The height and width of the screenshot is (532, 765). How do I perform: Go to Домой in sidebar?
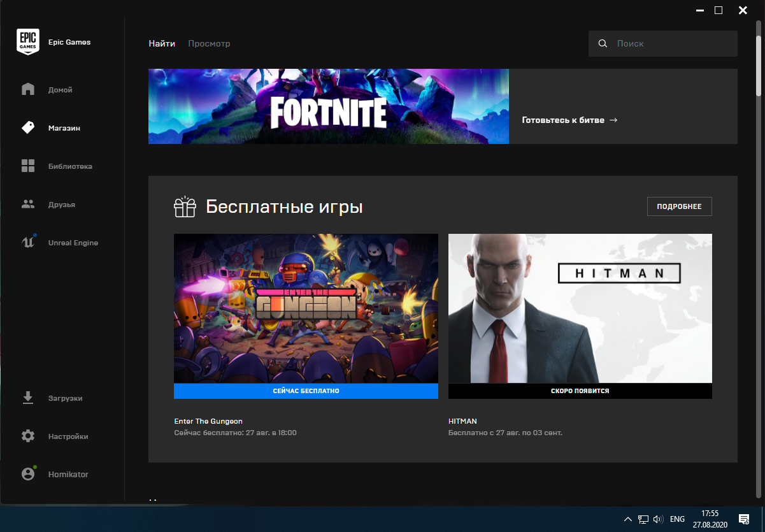[61, 90]
